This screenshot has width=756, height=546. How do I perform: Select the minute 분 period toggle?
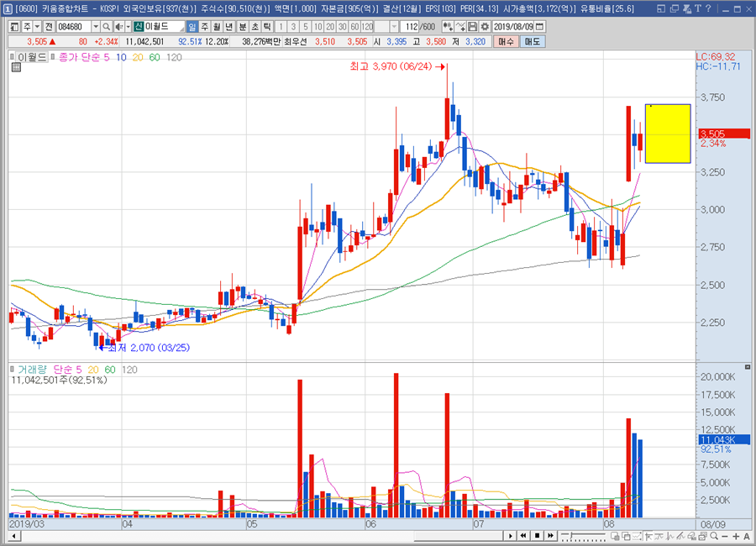(243, 27)
